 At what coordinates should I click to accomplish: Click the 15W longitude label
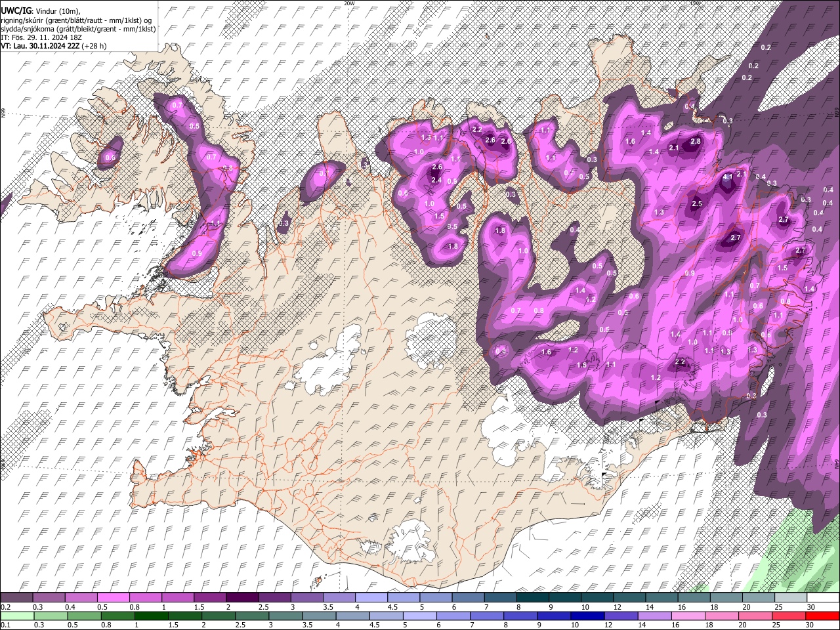[695, 3]
